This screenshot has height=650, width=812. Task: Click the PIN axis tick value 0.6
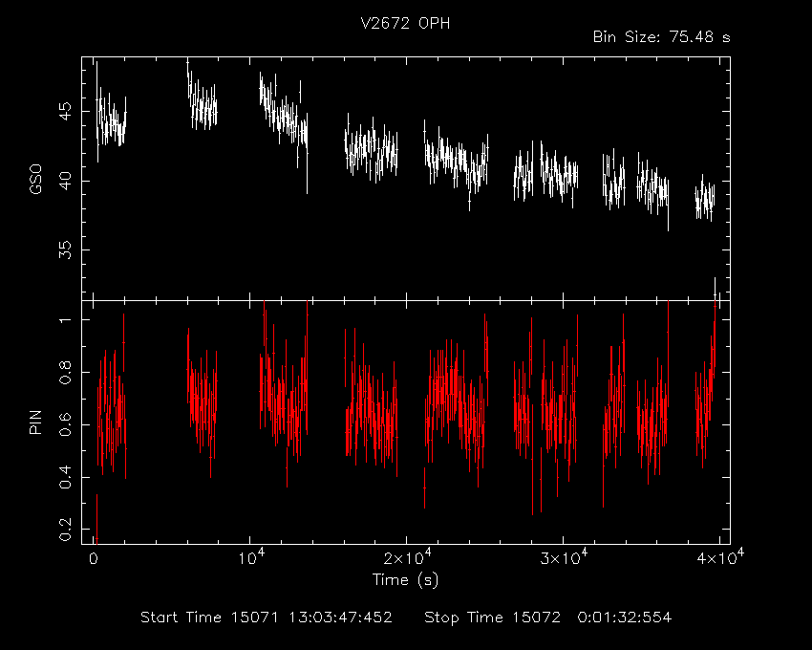pyautogui.click(x=66, y=424)
